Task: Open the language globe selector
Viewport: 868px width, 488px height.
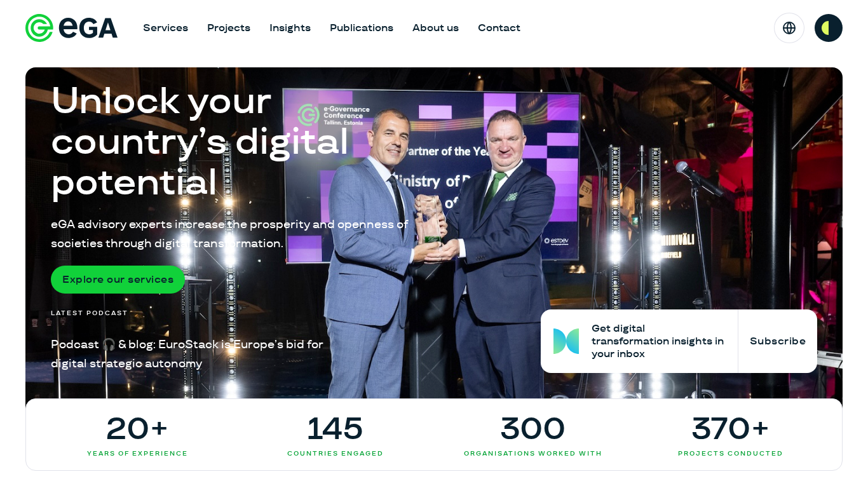Action: 789,28
